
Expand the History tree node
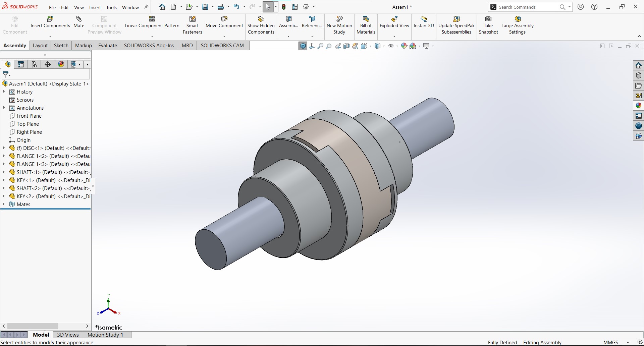click(4, 92)
